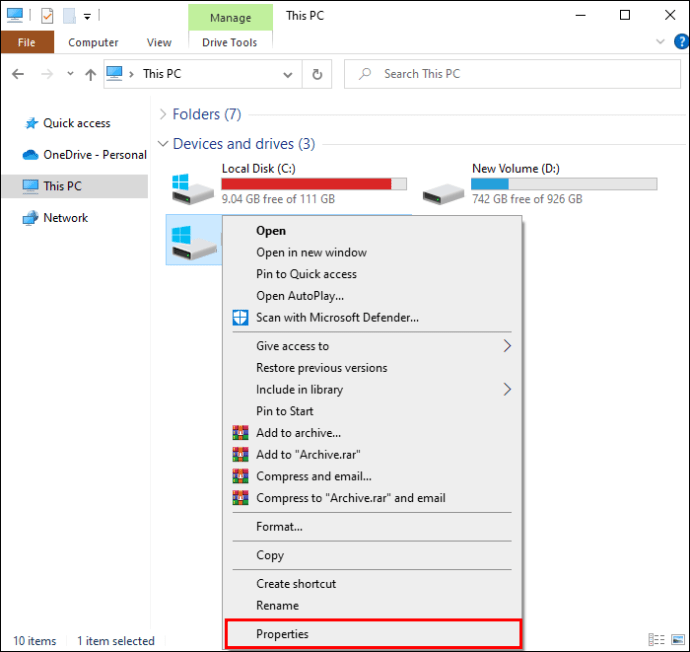Choose Compress and email...
The height and width of the screenshot is (652, 690).
tap(373, 476)
